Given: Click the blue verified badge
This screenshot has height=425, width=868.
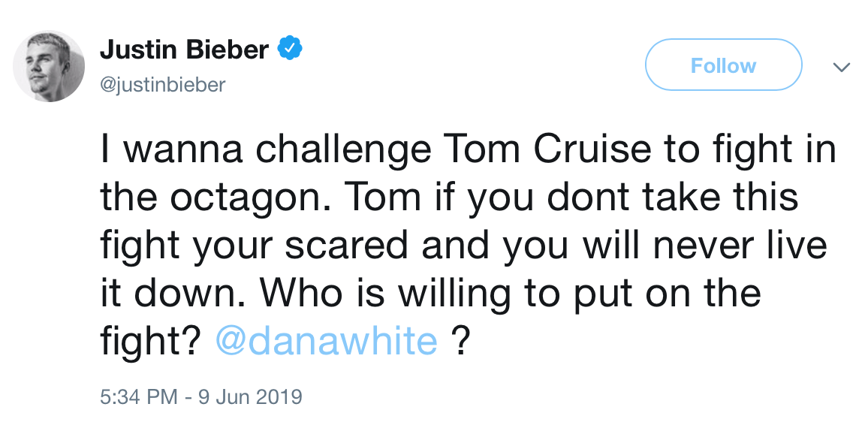Looking at the screenshot, I should point(290,50).
